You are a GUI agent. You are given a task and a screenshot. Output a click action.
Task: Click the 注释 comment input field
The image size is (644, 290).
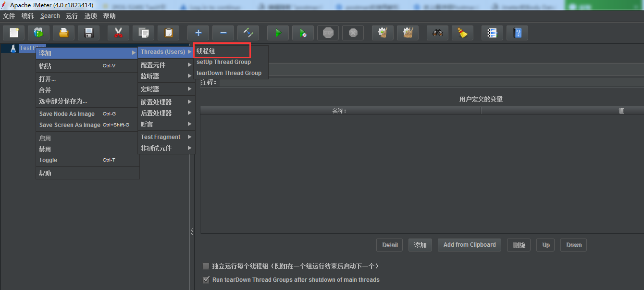[432, 83]
